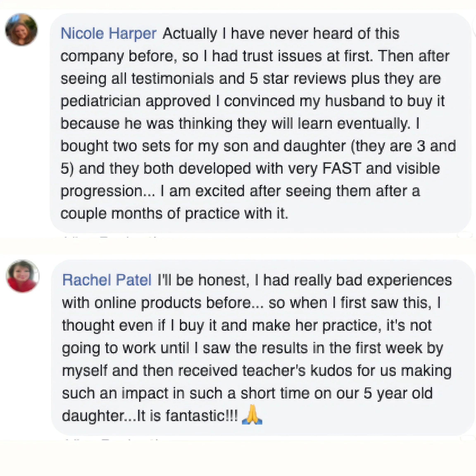Click the word FAST in Nicole's comment
The height and width of the screenshot is (476, 476).
pos(342,169)
